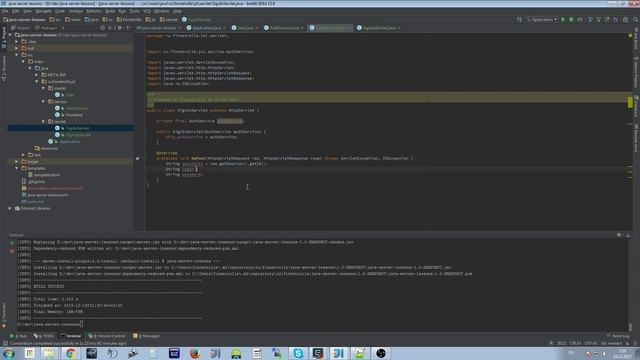Open the Application run configuration dropdown
640x360 pixels.
(x=542, y=19)
